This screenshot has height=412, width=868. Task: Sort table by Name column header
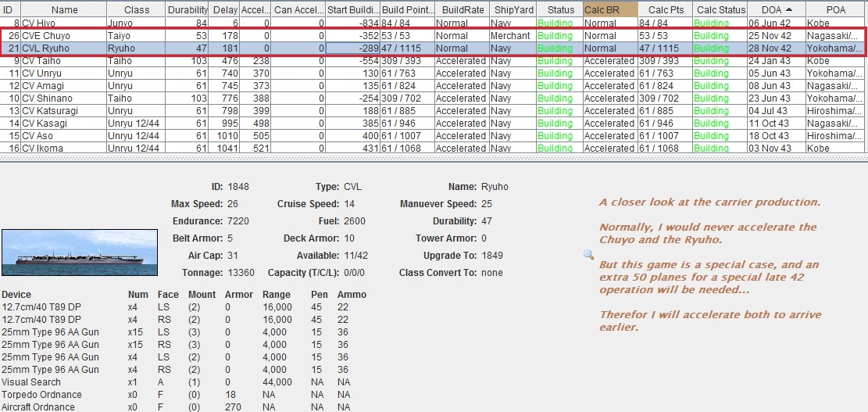tap(65, 10)
